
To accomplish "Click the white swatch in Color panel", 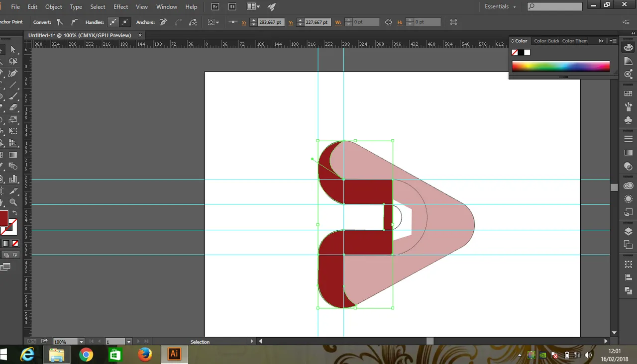I will (x=528, y=52).
